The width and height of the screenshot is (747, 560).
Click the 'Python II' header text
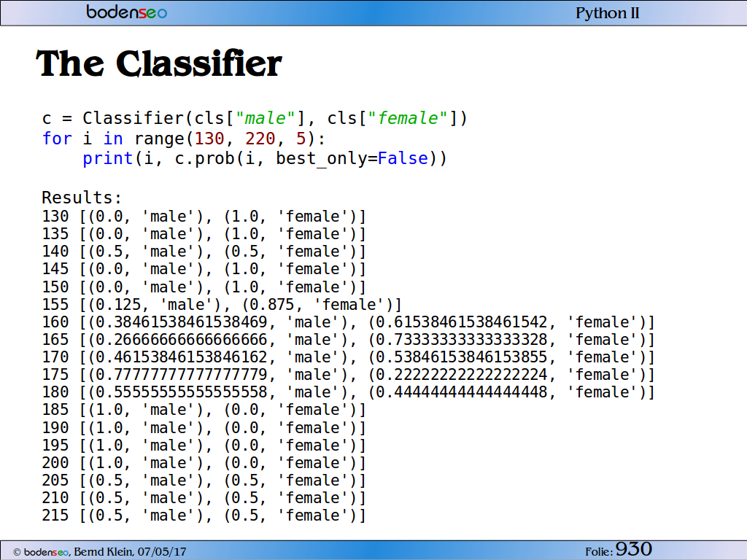coord(608,13)
